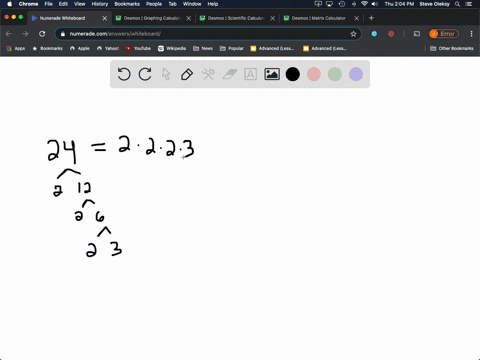
Task: Bookmark this page with the star
Action: pyautogui.click(x=353, y=34)
